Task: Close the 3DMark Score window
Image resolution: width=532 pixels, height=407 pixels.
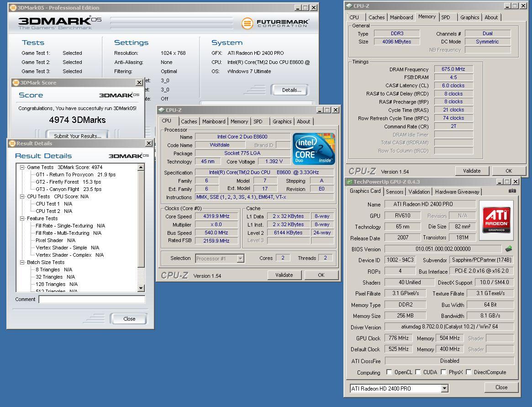Action: [x=139, y=83]
